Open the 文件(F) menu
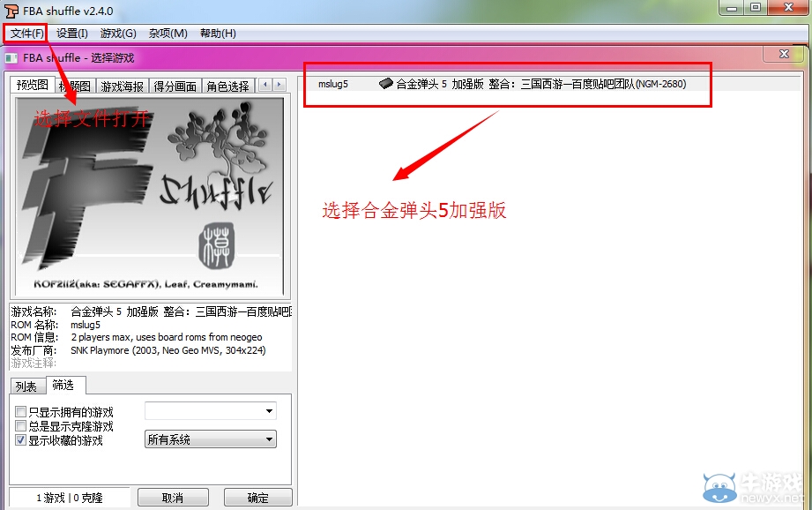Image resolution: width=812 pixels, height=510 pixels. click(27, 34)
